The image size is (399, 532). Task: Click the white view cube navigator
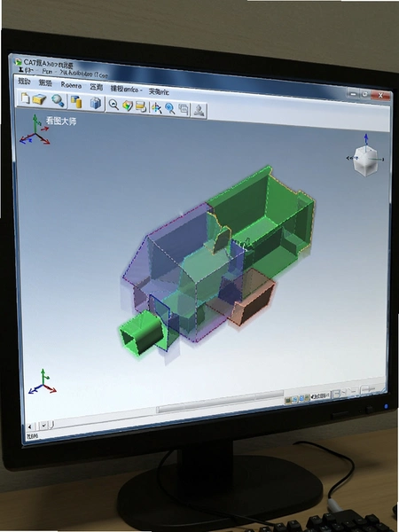coord(365,161)
